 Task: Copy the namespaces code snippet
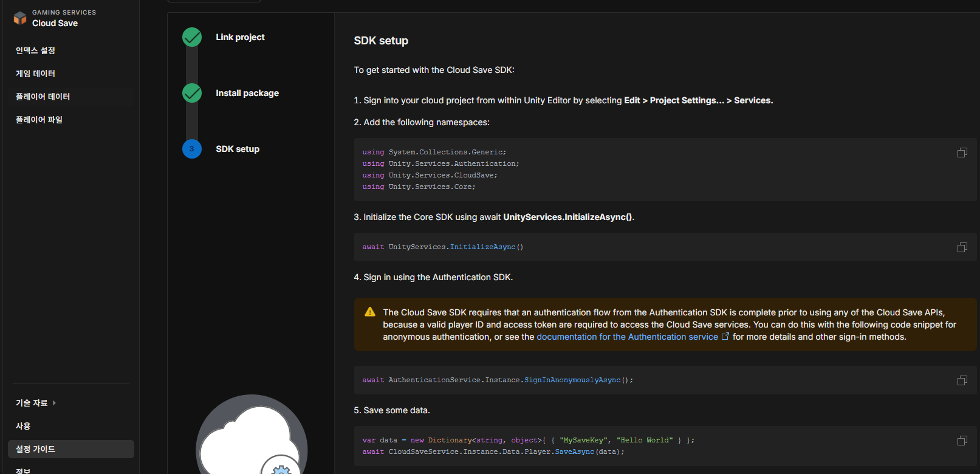[x=962, y=153]
